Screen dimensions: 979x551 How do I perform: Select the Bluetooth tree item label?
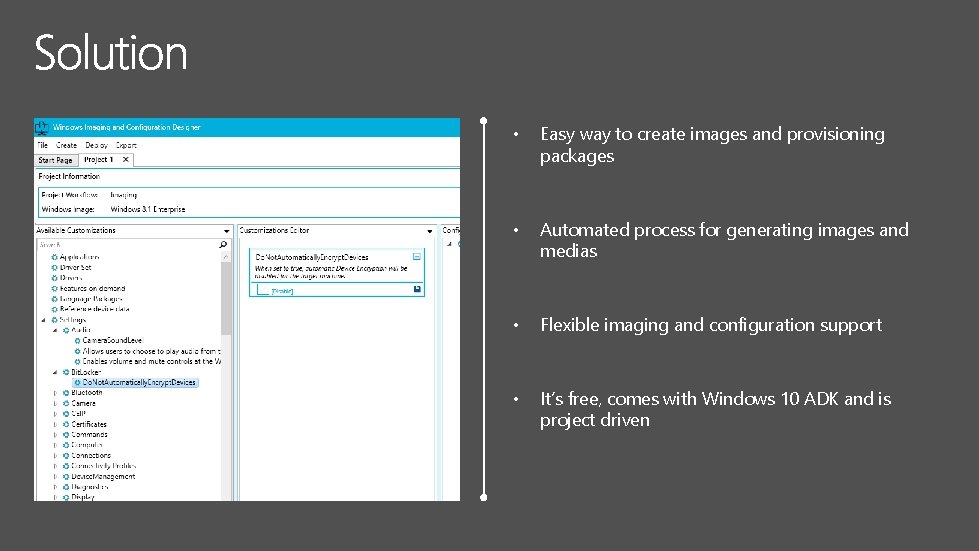pyautogui.click(x=87, y=393)
